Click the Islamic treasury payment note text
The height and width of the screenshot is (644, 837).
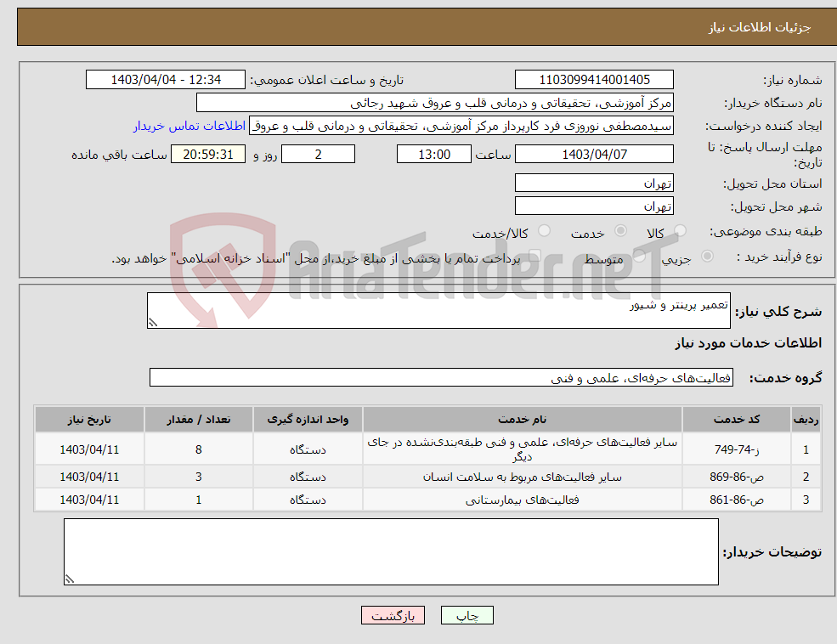pyautogui.click(x=315, y=259)
